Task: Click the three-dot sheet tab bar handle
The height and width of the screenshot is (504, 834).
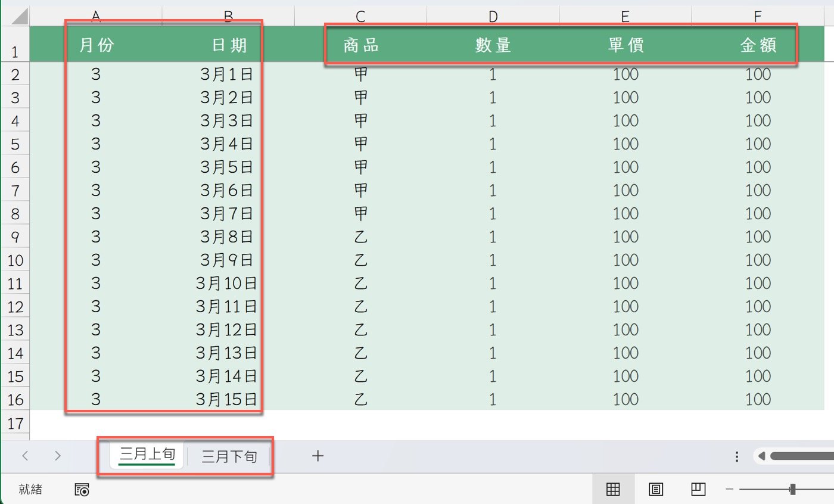Action: 737,456
